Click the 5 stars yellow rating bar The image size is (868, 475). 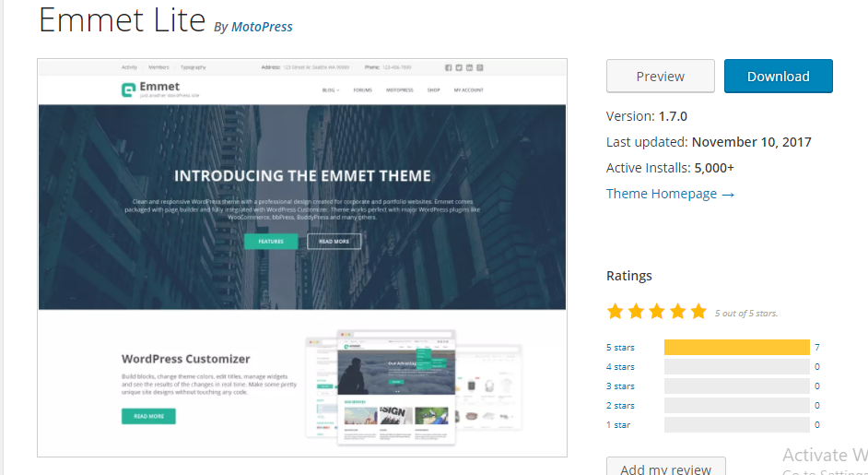(x=737, y=348)
